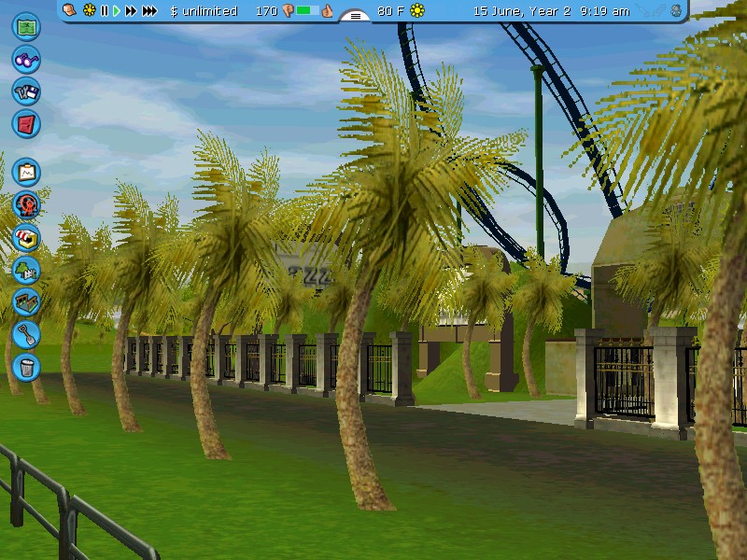The image size is (747, 560).
Task: Click the red exit door icon
Action: 26,124
